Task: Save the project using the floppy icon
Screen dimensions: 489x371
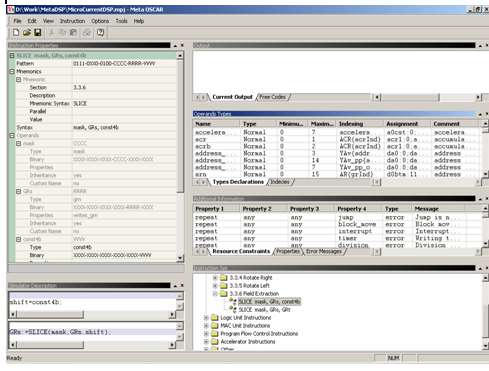Action: click(38, 33)
